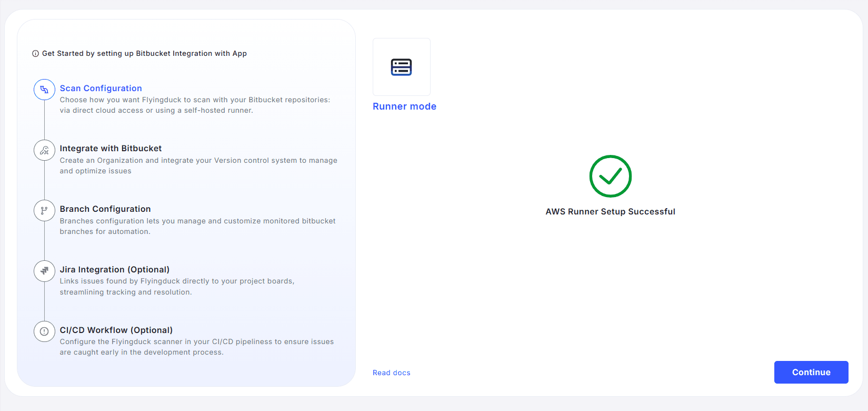The width and height of the screenshot is (868, 411).
Task: Go to Integrate with Bitbucket step title
Action: (111, 149)
